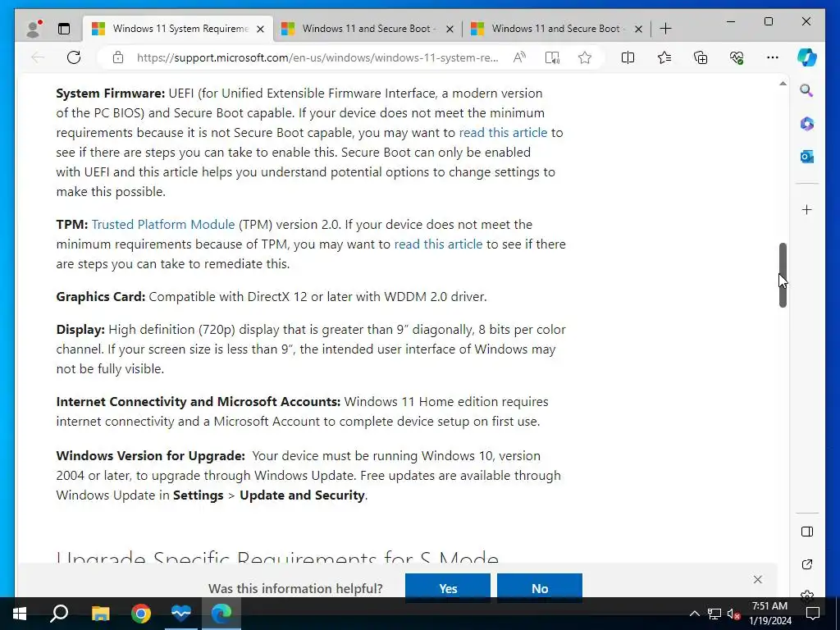Click the browser refresh button
840x630 pixels.
(74, 57)
